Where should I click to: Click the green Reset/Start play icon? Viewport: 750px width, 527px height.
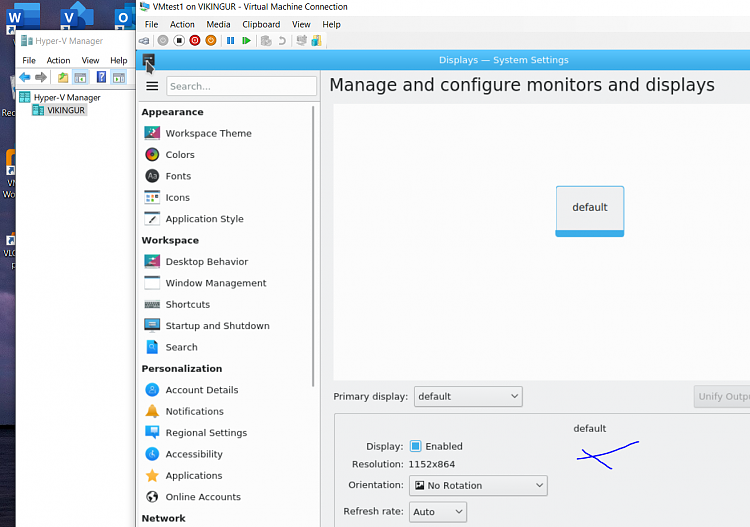pyautogui.click(x=246, y=41)
